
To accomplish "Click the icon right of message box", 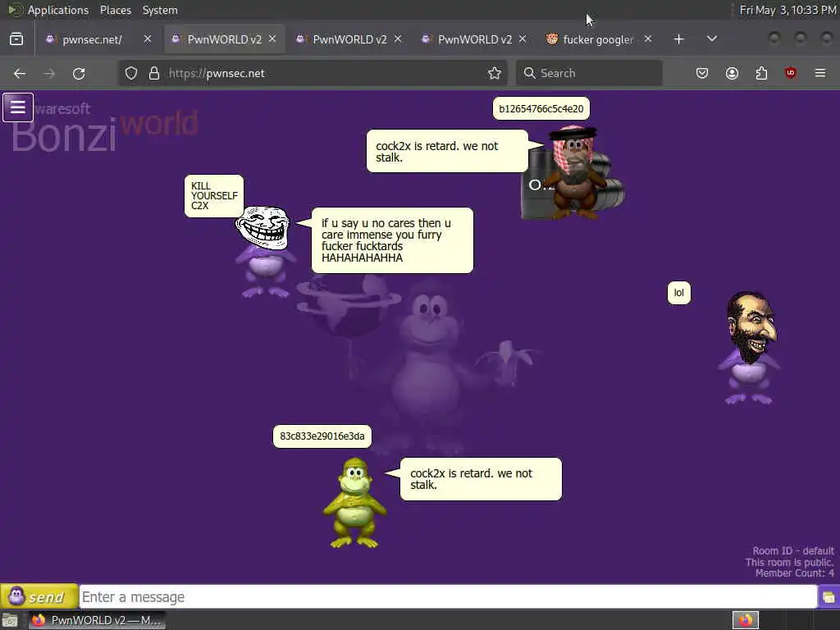I will 829,597.
